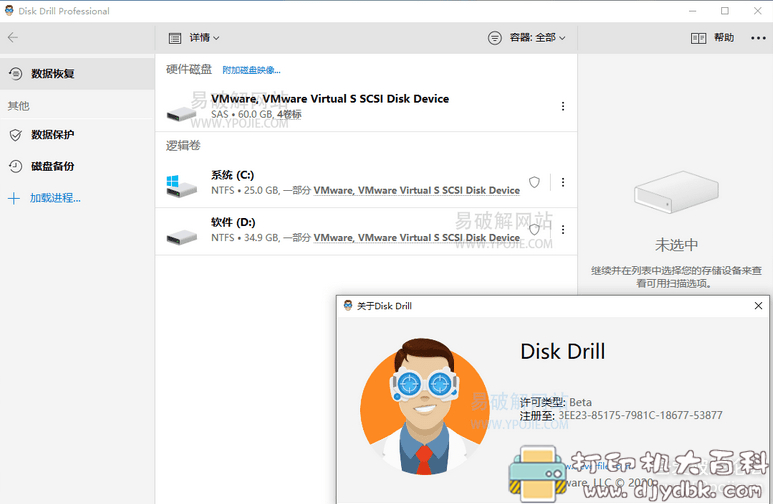The image size is (773, 504).
Task: Close the Disk Drill Professional main window
Action: tap(758, 11)
